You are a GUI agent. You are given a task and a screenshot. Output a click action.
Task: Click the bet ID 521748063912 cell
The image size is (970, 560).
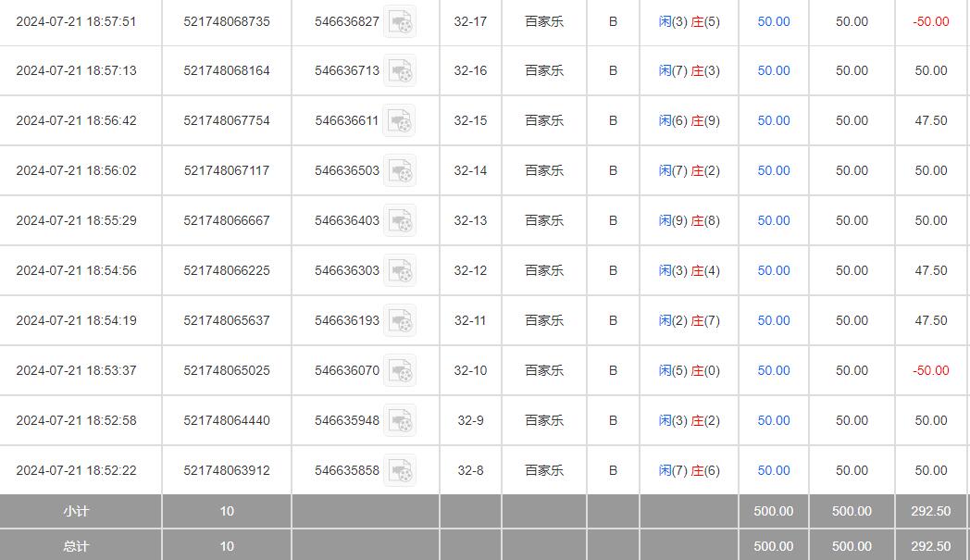(x=226, y=470)
